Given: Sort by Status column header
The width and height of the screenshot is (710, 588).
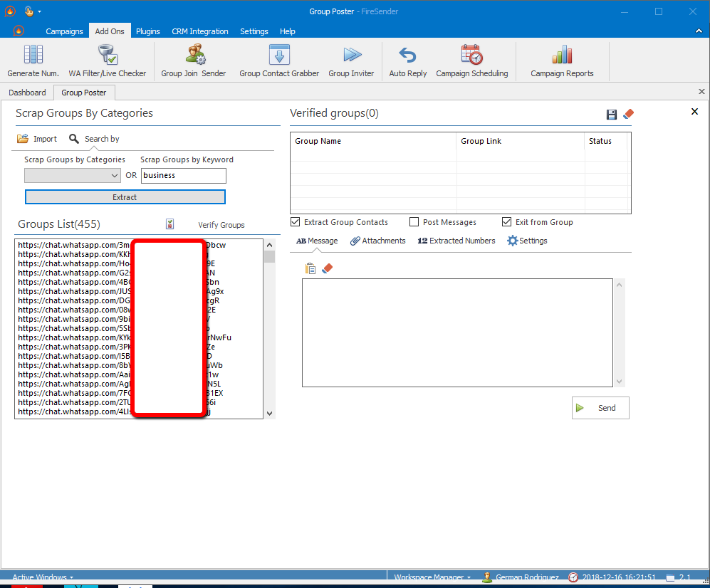Looking at the screenshot, I should click(x=606, y=141).
